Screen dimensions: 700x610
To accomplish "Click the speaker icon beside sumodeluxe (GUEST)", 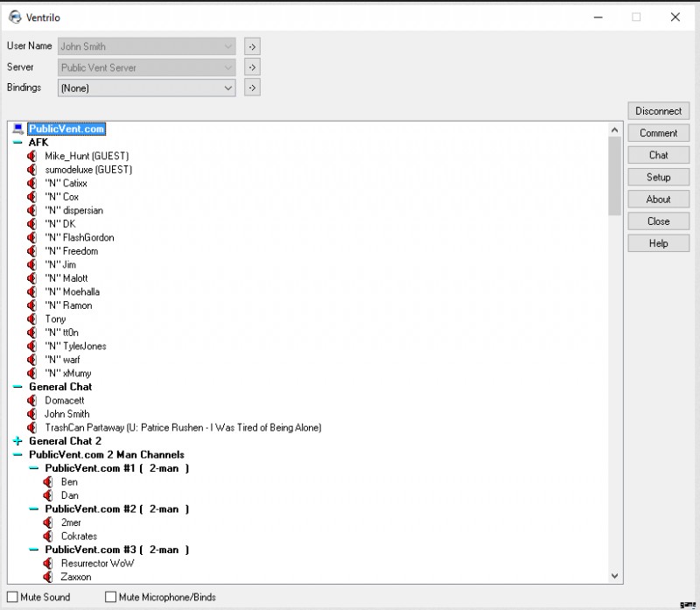I will pyautogui.click(x=31, y=170).
